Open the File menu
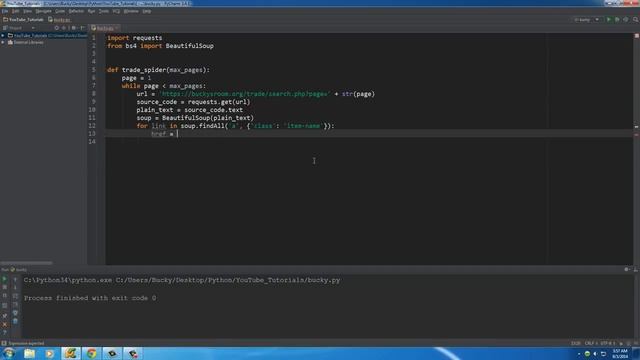This screenshot has height=360, width=640. 5,11
